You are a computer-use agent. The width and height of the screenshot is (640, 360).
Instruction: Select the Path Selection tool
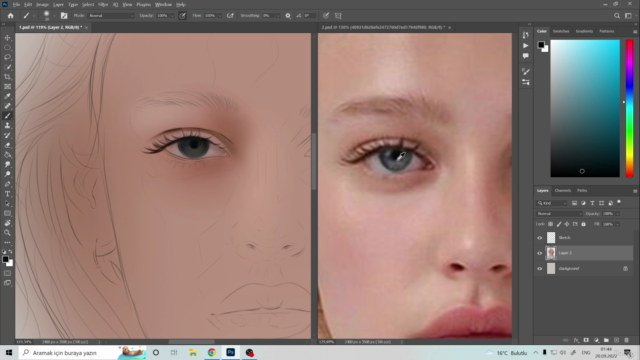tap(7, 204)
